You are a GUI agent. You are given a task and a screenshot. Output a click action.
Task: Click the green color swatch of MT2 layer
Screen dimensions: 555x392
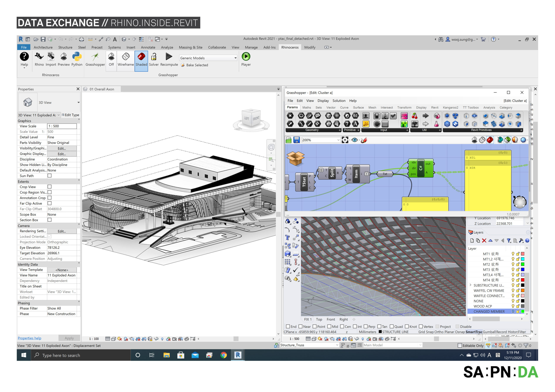[x=522, y=264]
